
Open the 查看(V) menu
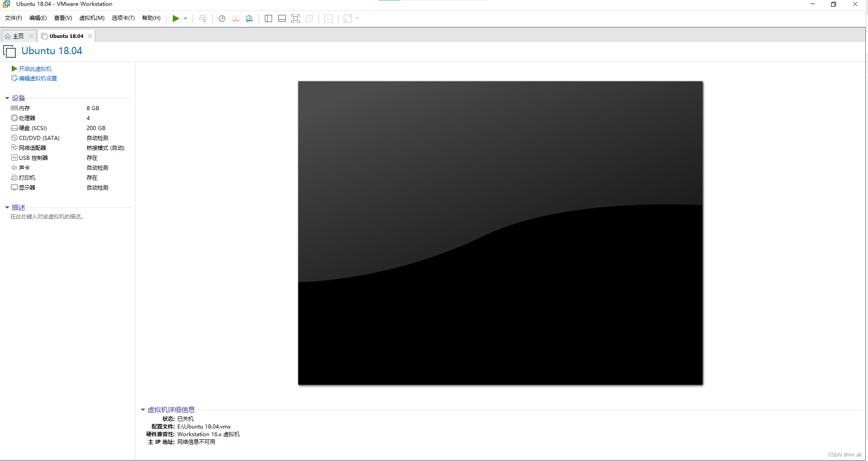(63, 18)
